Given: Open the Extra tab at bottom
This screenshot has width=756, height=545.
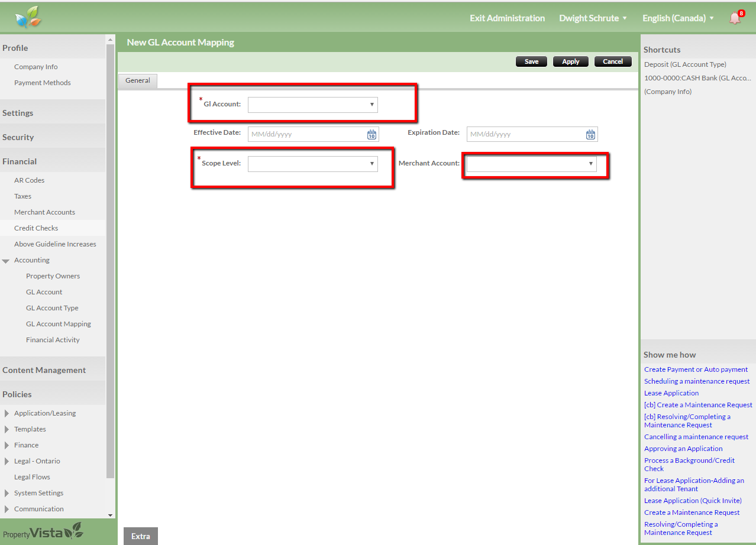Looking at the screenshot, I should 141,536.
